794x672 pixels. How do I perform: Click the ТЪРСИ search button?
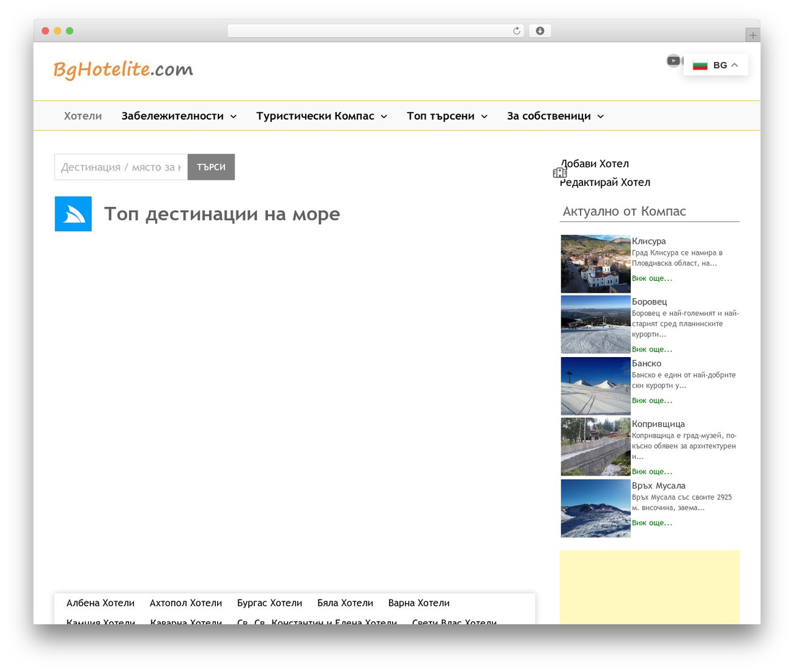(211, 167)
